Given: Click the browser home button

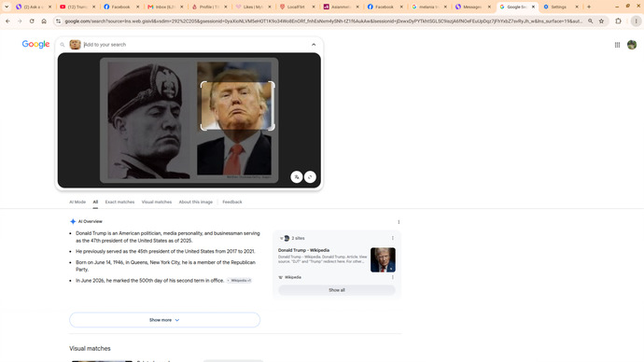Looking at the screenshot, I should pyautogui.click(x=44, y=21).
